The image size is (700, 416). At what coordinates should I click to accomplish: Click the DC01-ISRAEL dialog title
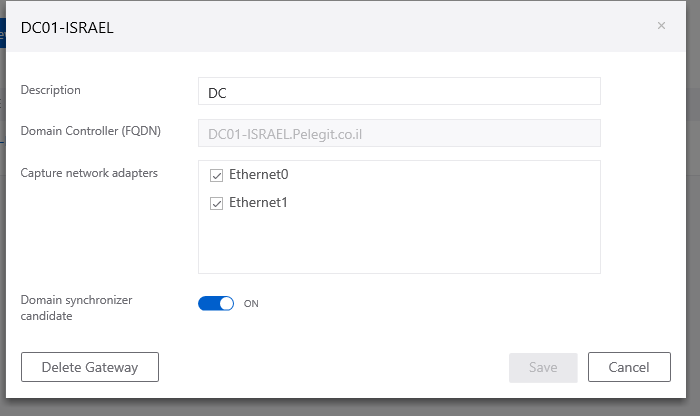pos(67,28)
